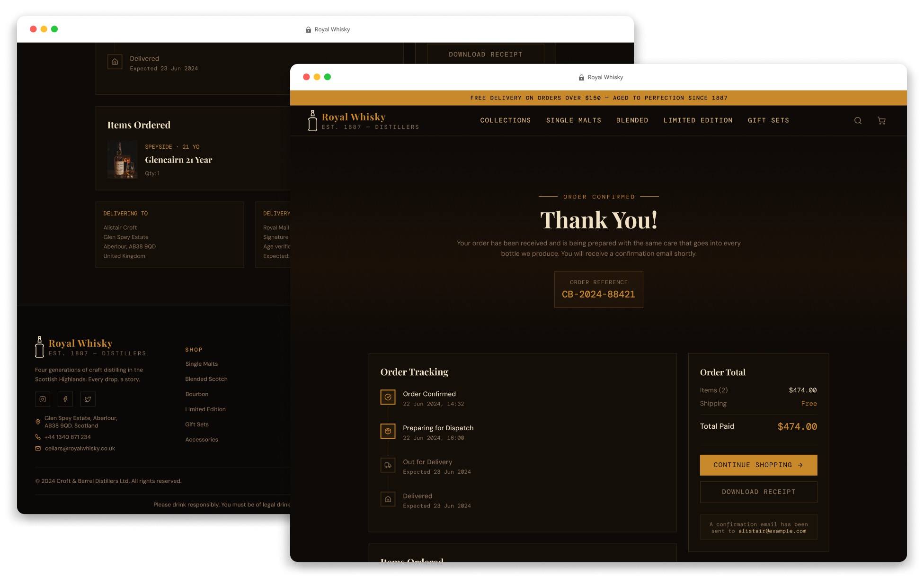Click the free delivery announcement banner

tap(598, 98)
